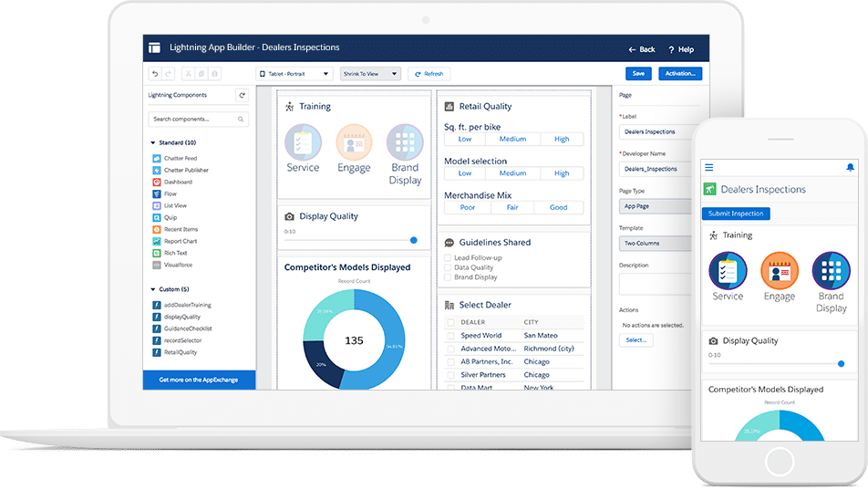Open notifications bell on the phone

(850, 167)
